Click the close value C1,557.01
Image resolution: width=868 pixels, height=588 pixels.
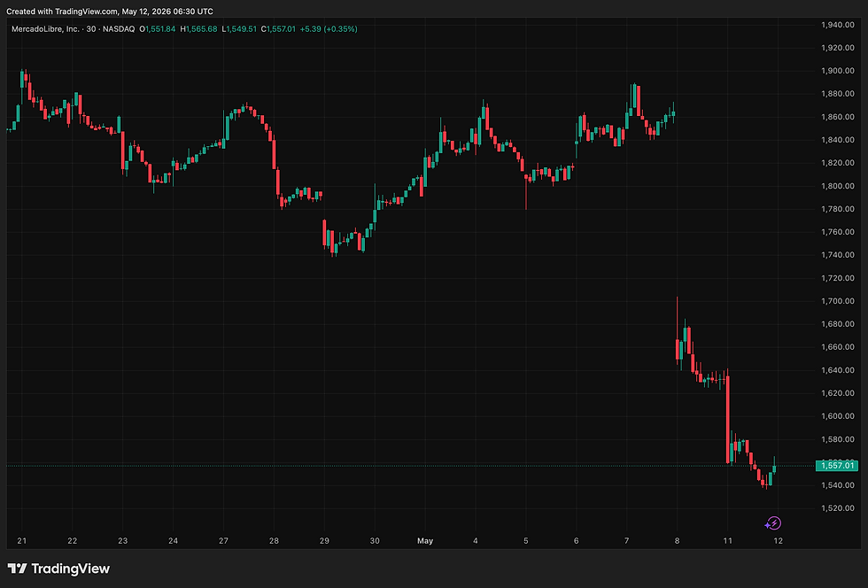[278, 29]
